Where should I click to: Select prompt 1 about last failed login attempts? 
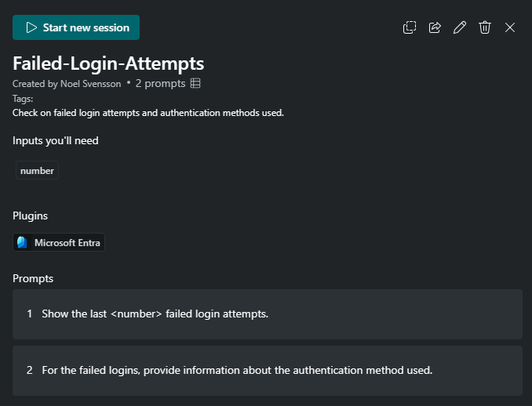(268, 314)
